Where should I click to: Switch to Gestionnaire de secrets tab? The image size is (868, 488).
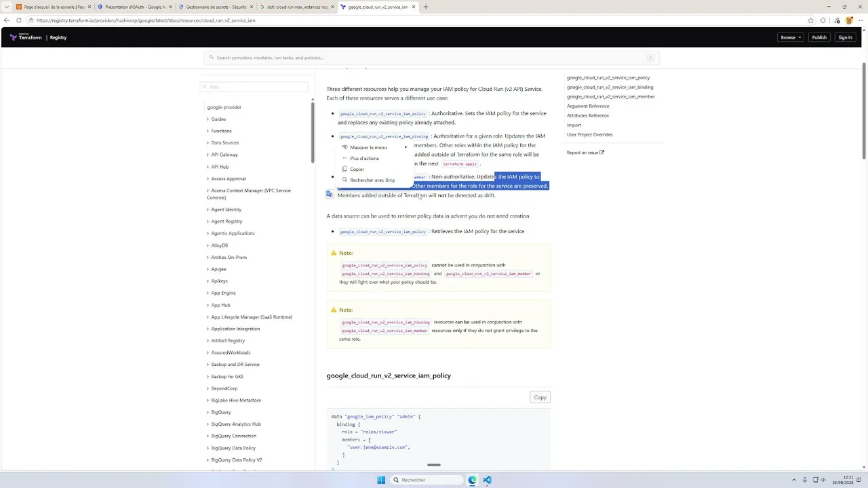[x=216, y=7]
